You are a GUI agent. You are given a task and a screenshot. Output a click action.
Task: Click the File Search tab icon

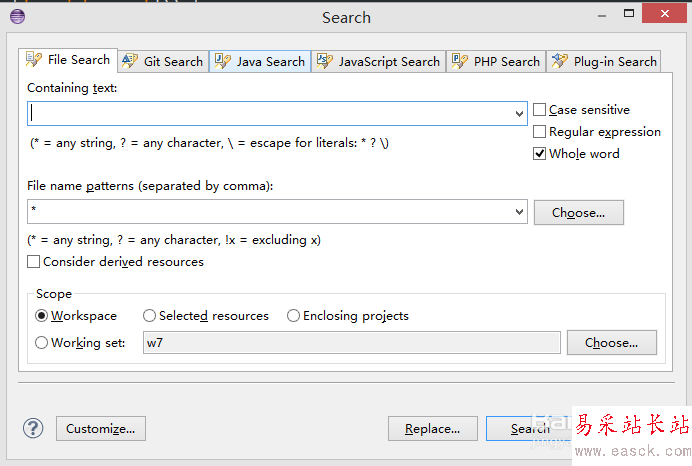[34, 60]
